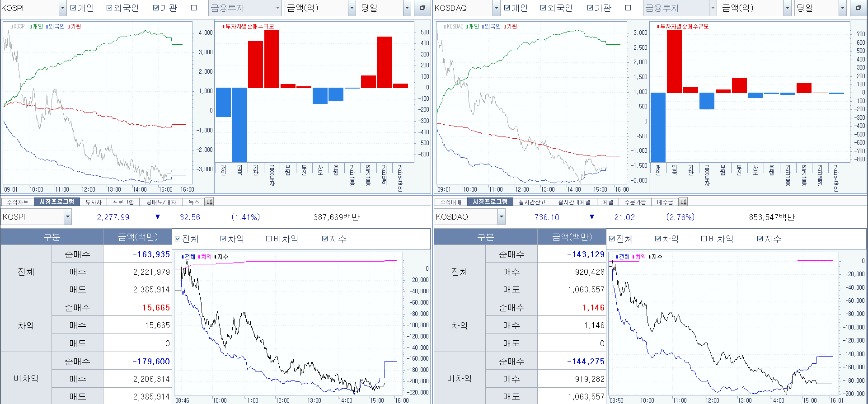The width and height of the screenshot is (868, 404).
Task: Click the 구분 column header in KOSDAQ table
Action: coord(486,237)
